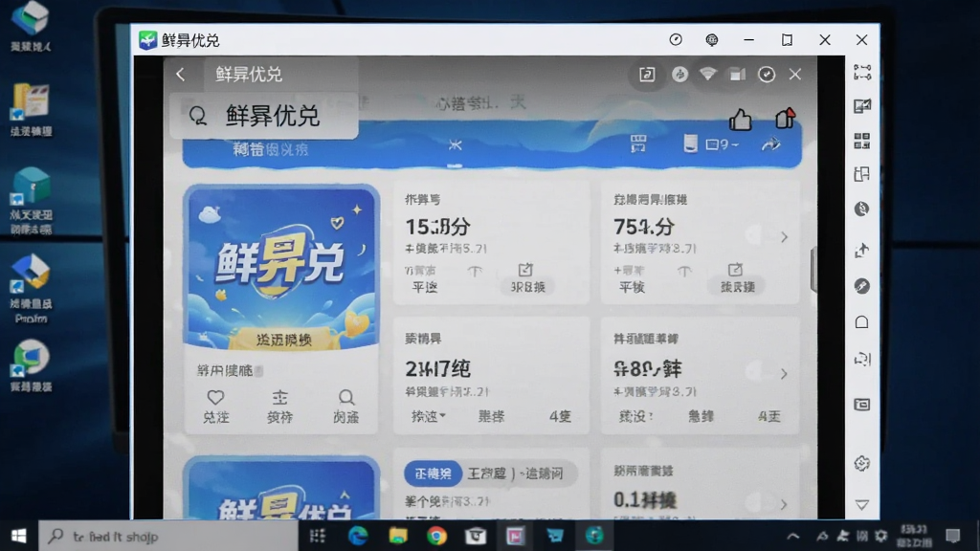Click the screenshot frame icon near the sidebar bottom
The width and height of the screenshot is (980, 551).
click(862, 405)
